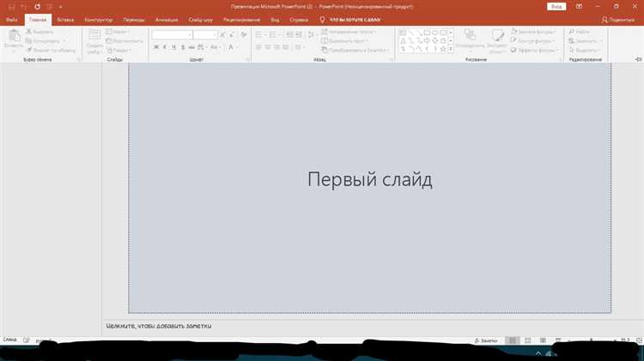
Task: Toggle align text right
Action: pyautogui.click(x=276, y=47)
